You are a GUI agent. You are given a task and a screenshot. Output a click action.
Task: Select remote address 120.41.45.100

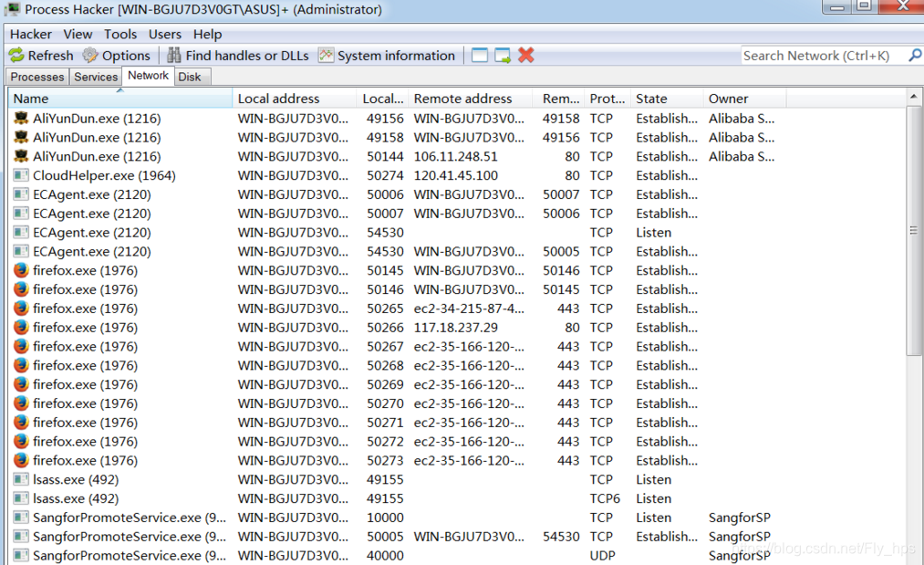pos(455,175)
